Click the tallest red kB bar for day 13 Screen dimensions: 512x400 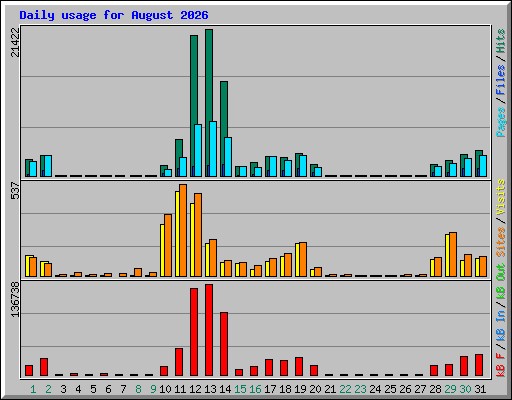tap(209, 330)
